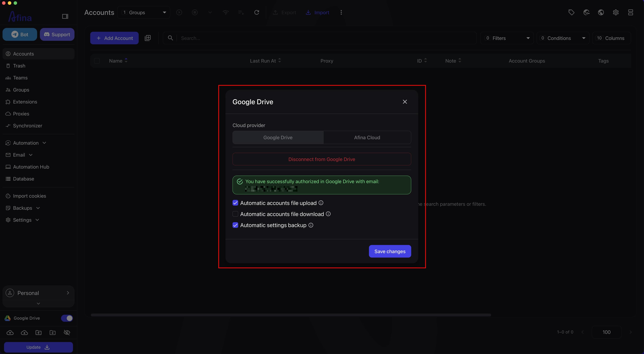
Task: Switch to the Afina Cloud provider tab
Action: click(x=367, y=137)
